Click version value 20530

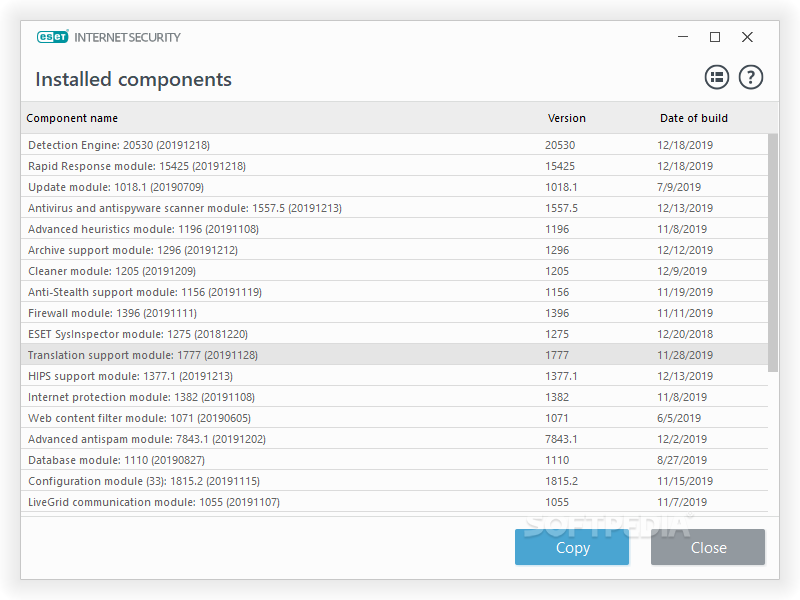click(x=560, y=145)
